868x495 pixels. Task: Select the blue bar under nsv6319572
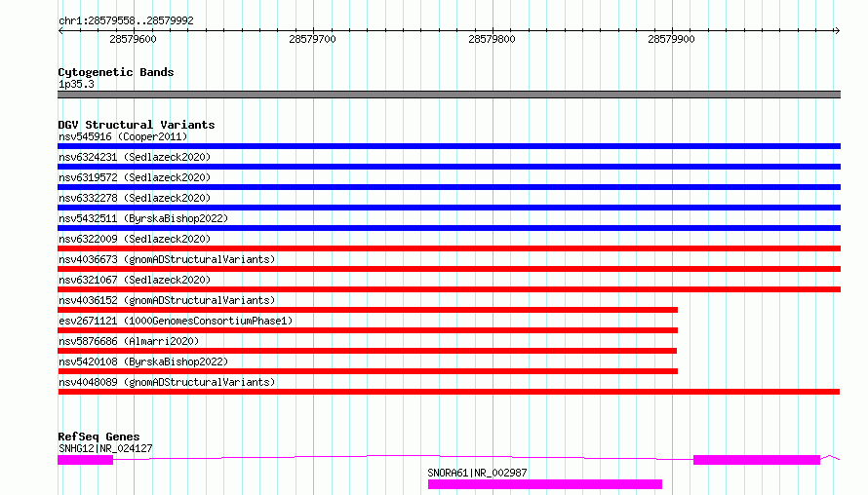(449, 187)
